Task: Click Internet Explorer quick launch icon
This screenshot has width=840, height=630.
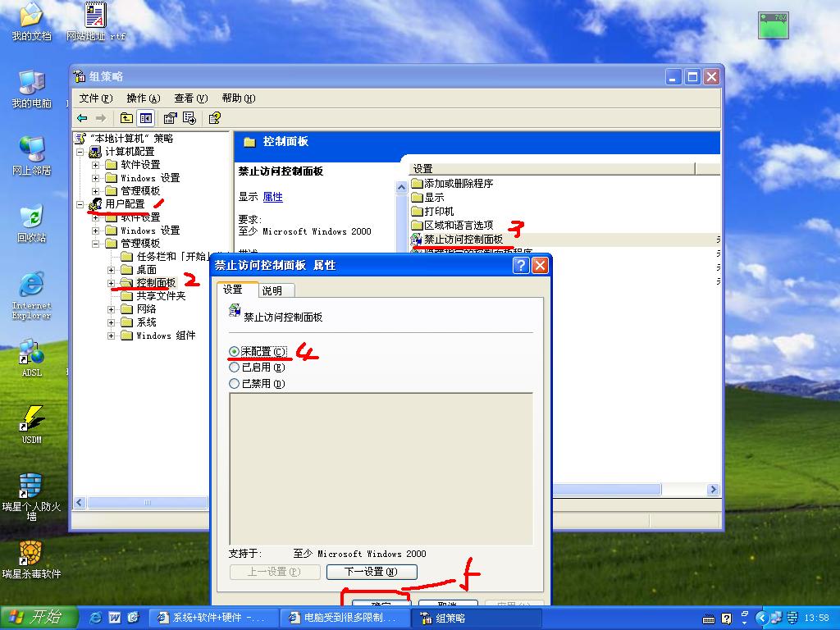Action: click(95, 618)
